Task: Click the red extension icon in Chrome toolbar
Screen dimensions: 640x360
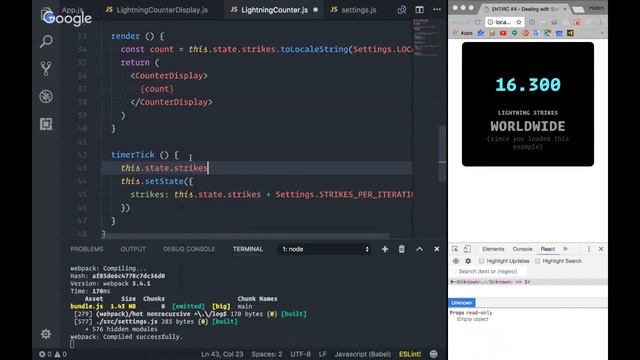Action: point(577,22)
